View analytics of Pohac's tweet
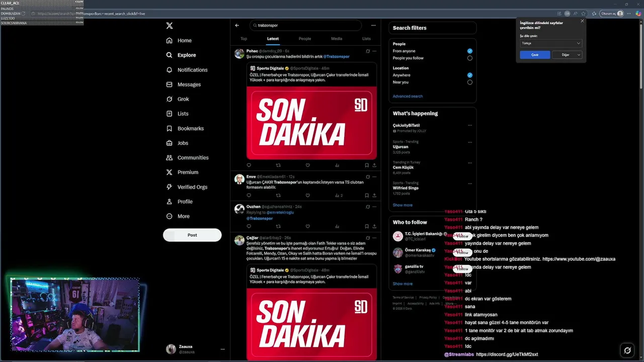 point(337,165)
